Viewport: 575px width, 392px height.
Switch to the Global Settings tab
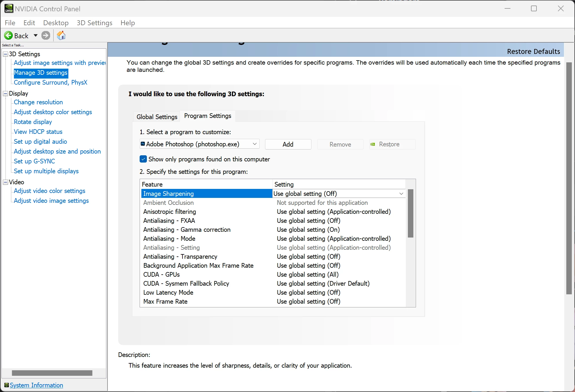coord(157,117)
